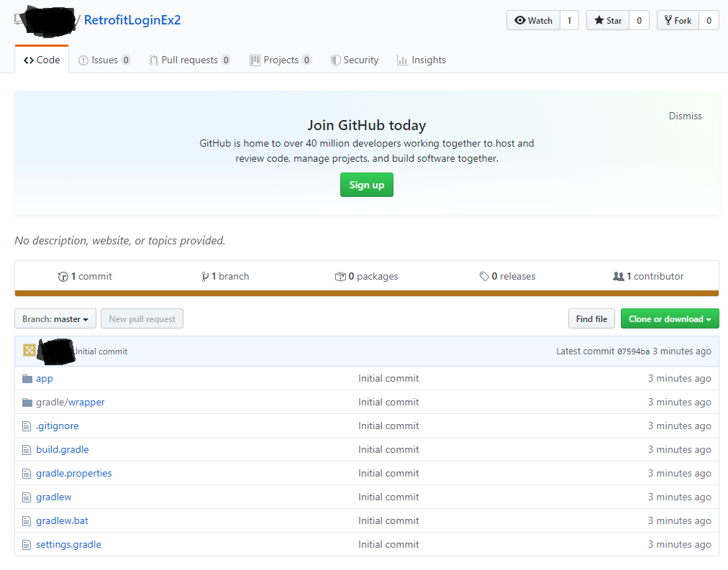This screenshot has width=728, height=570.
Task: Open the fork count next to Fork
Action: 709,20
